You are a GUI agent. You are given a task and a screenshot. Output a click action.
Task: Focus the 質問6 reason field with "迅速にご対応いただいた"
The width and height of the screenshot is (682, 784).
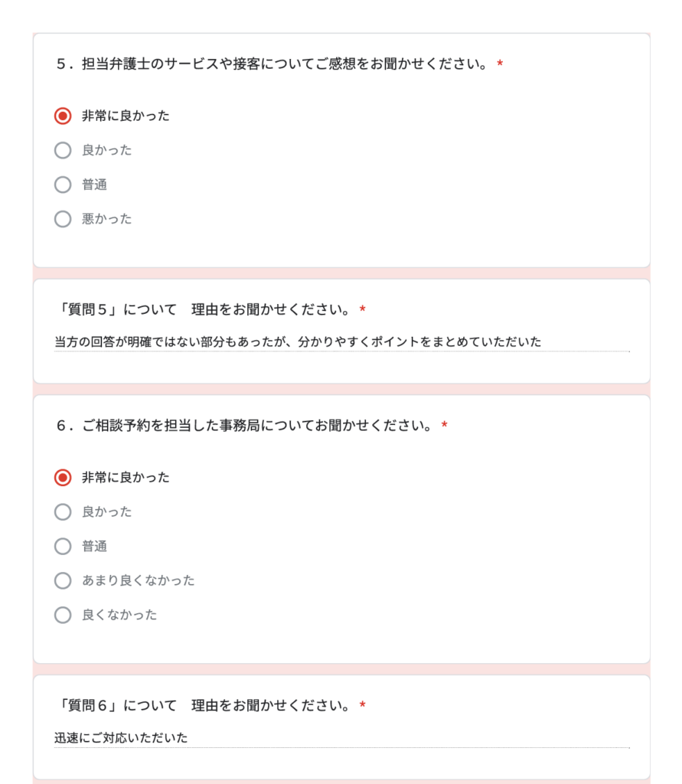tap(341, 739)
